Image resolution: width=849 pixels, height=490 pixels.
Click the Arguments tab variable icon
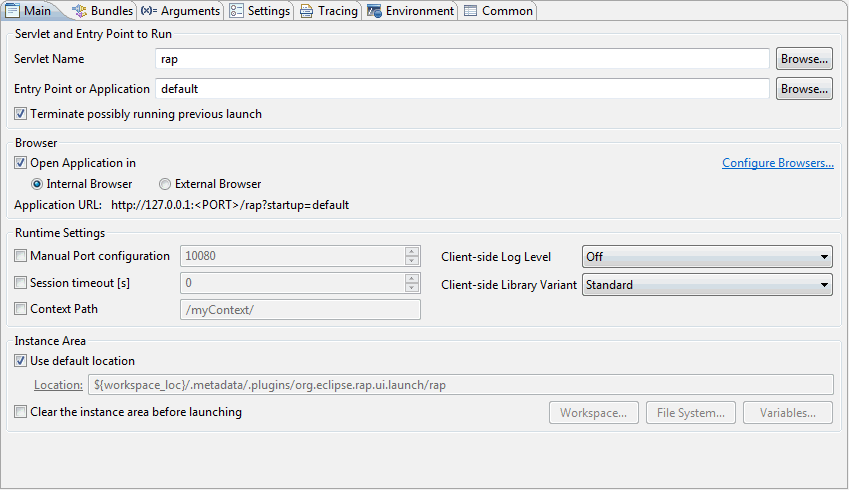[148, 11]
